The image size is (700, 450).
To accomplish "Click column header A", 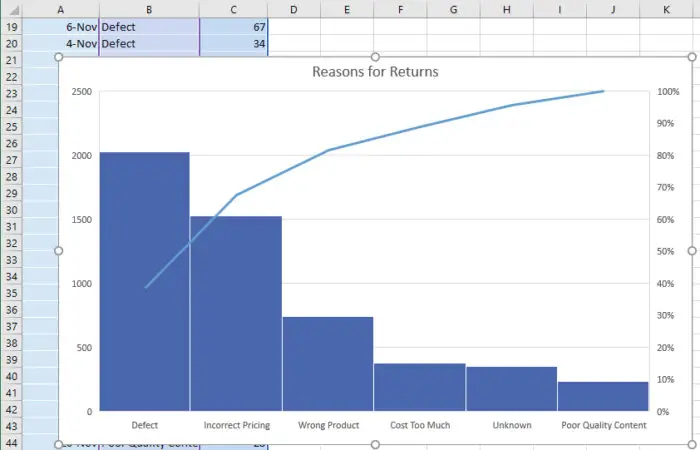I will click(60, 9).
